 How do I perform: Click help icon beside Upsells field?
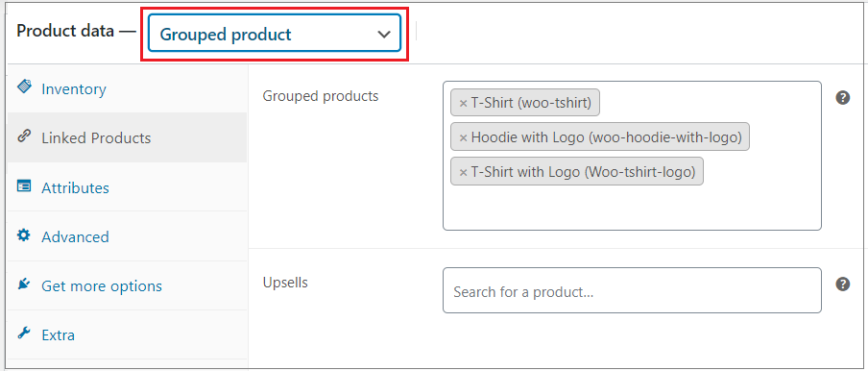[842, 284]
